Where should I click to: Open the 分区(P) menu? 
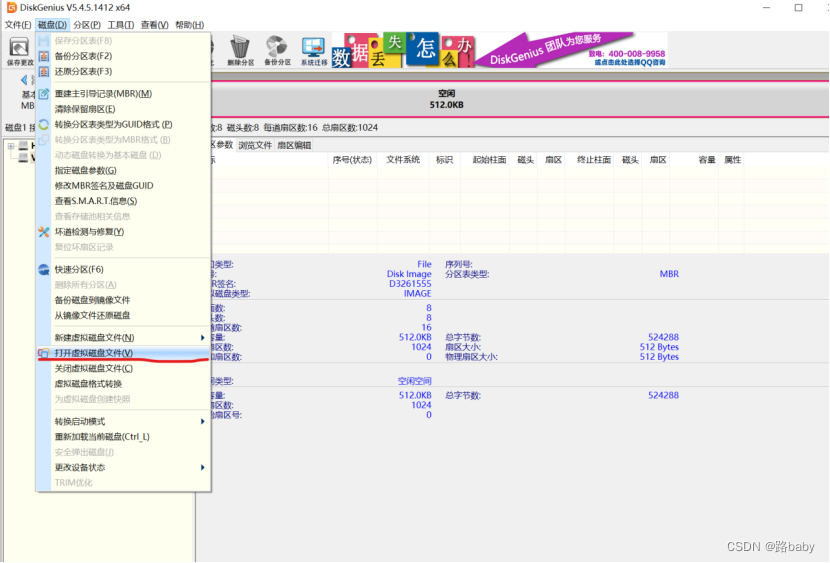pyautogui.click(x=87, y=25)
